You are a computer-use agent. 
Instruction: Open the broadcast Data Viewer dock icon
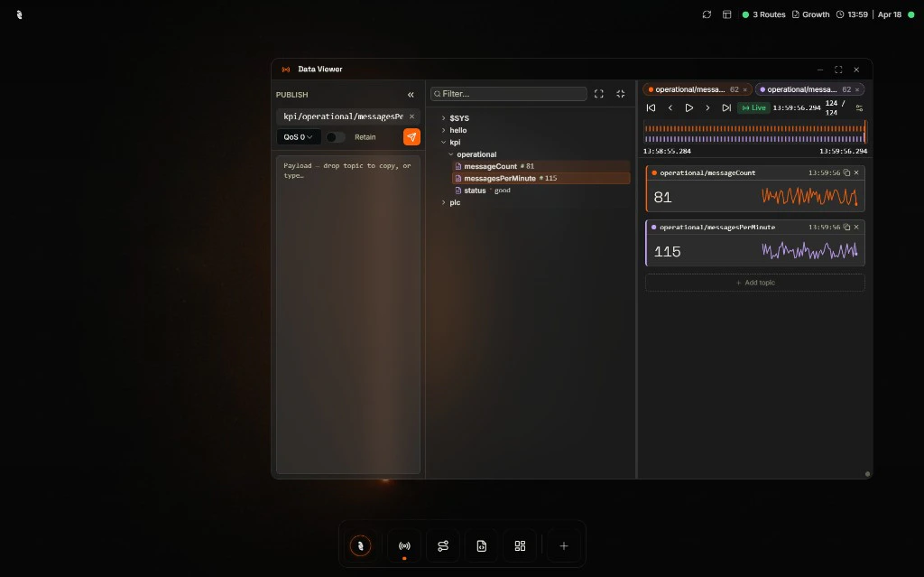[x=404, y=545]
